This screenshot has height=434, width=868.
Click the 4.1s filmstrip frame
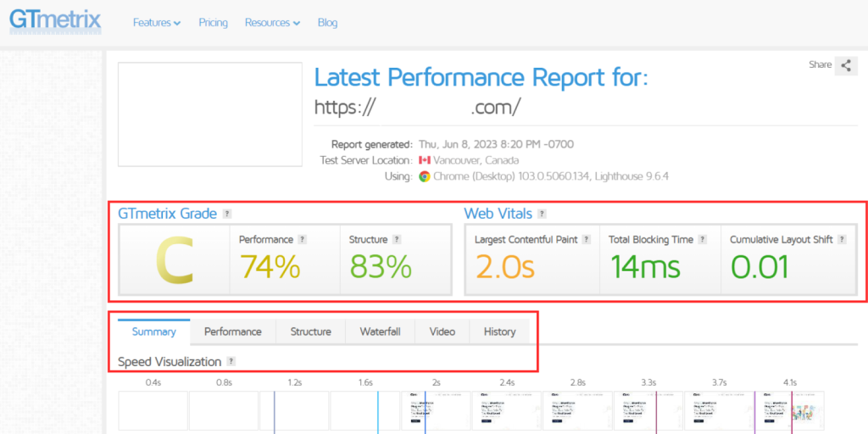790,411
